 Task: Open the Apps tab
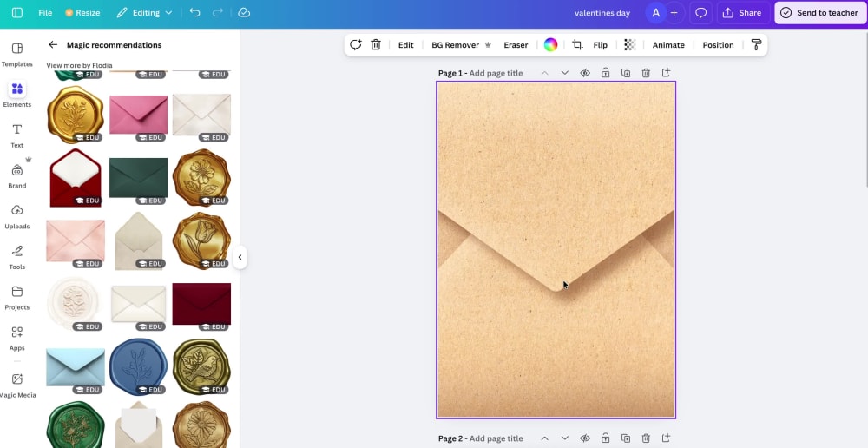click(17, 339)
